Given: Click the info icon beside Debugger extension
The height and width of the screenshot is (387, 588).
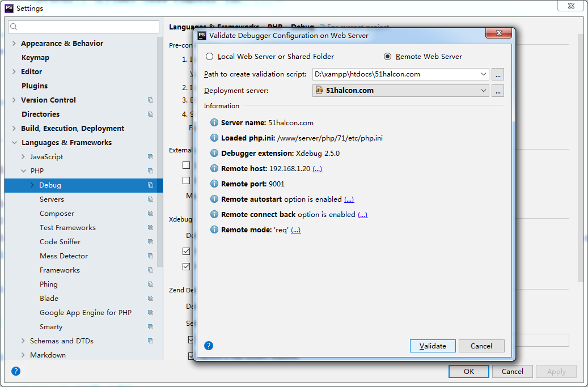Looking at the screenshot, I should click(x=214, y=153).
